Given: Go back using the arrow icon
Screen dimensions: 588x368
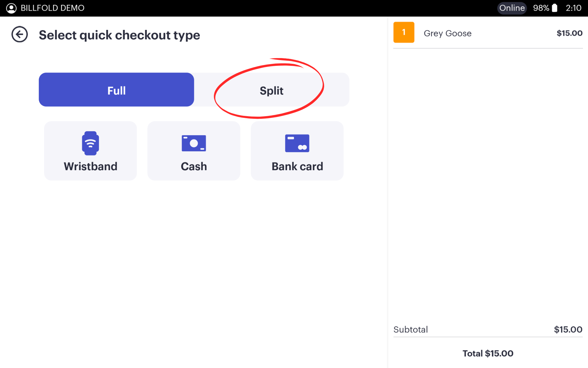Looking at the screenshot, I should point(20,34).
